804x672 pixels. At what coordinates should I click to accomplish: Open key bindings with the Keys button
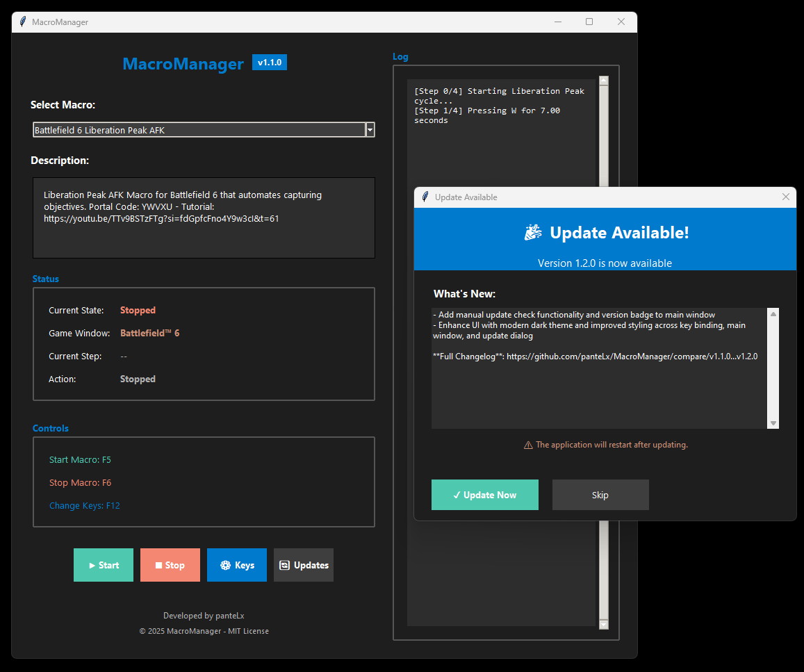tap(237, 565)
